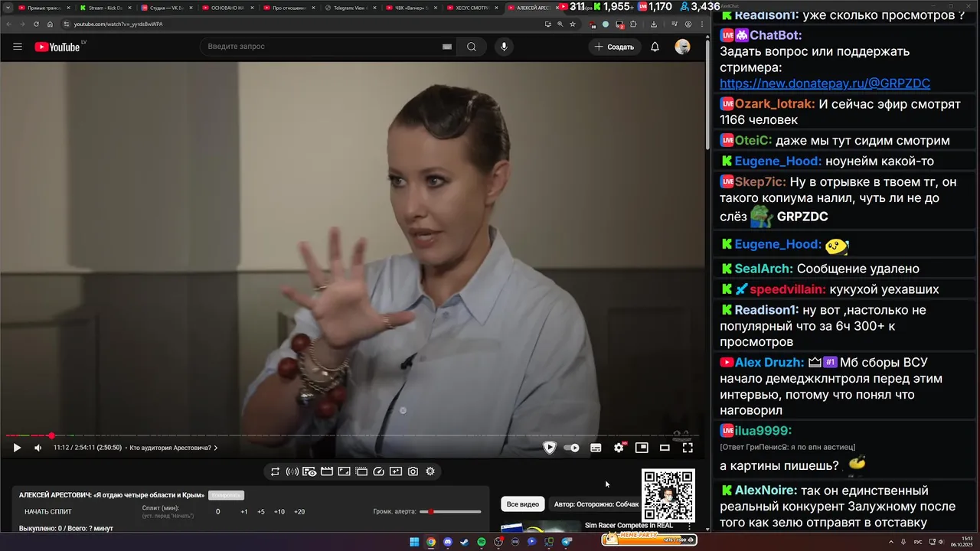Click username AlexNoire in chat
Viewport: 980px width, 551px height.
[765, 491]
